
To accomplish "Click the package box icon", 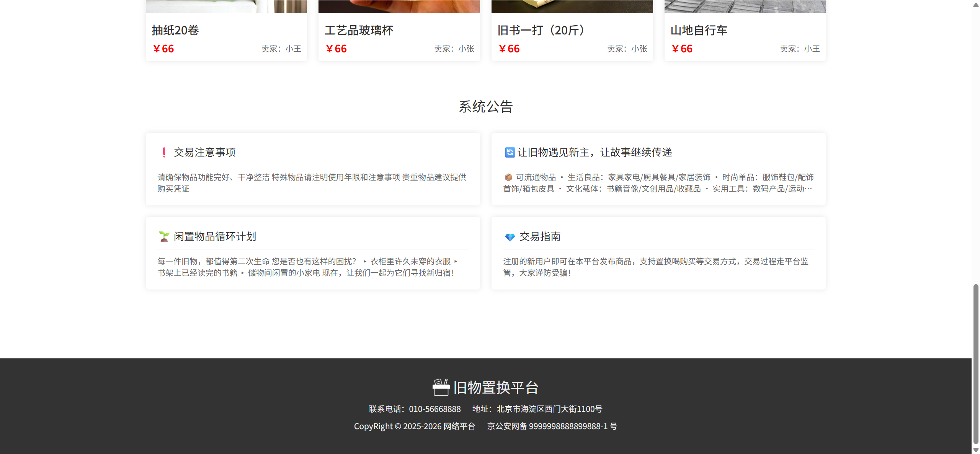I will click(x=508, y=177).
